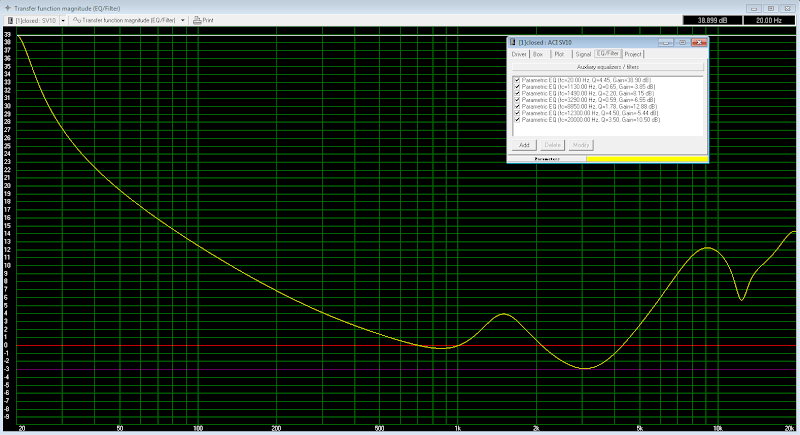
Task: Open the Transfer function magnitude graph selector
Action: pyautogui.click(x=130, y=19)
